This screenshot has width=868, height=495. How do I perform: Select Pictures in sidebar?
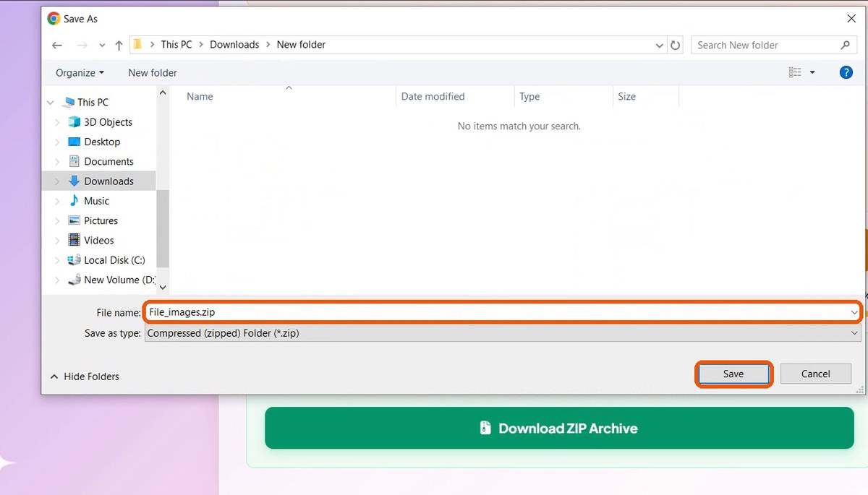101,220
